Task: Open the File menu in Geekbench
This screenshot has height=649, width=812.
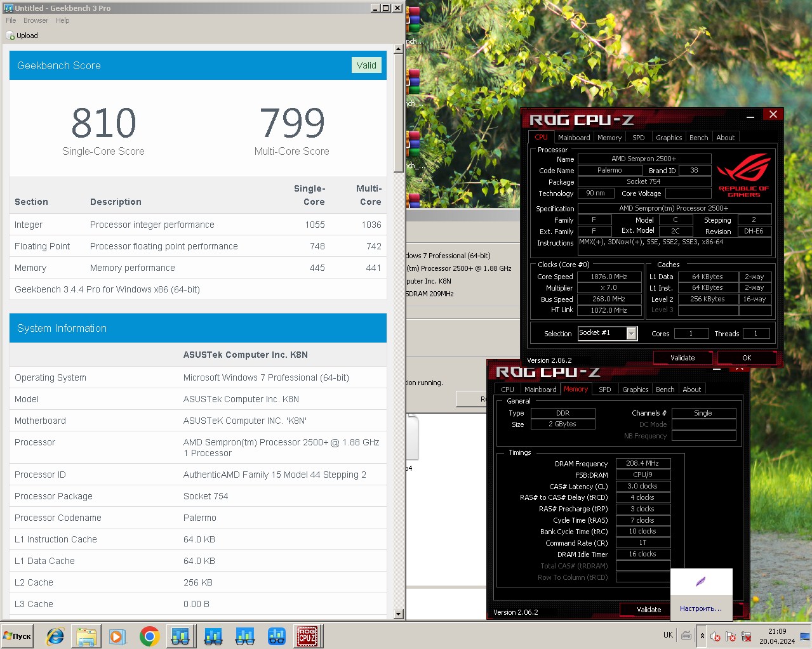Action: pos(11,20)
